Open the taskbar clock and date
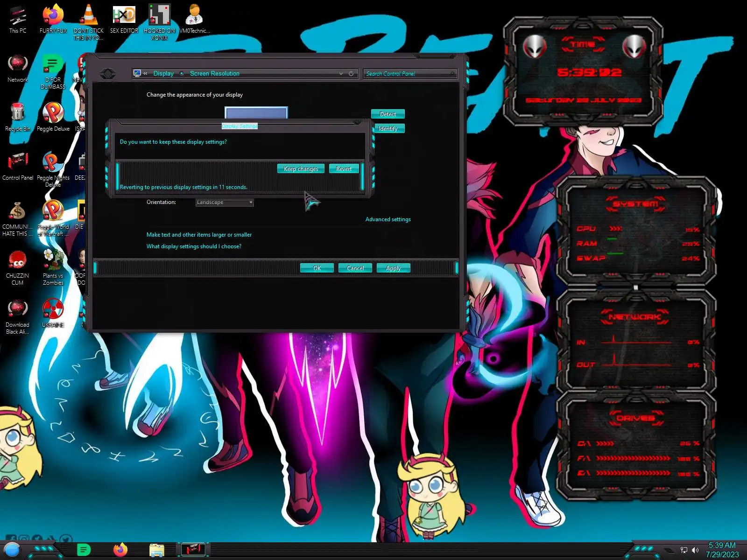 tap(722, 550)
